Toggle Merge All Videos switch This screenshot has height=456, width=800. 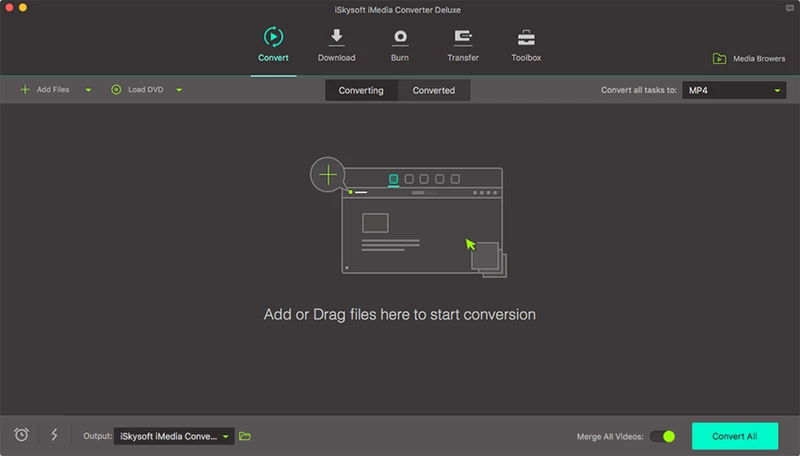663,437
